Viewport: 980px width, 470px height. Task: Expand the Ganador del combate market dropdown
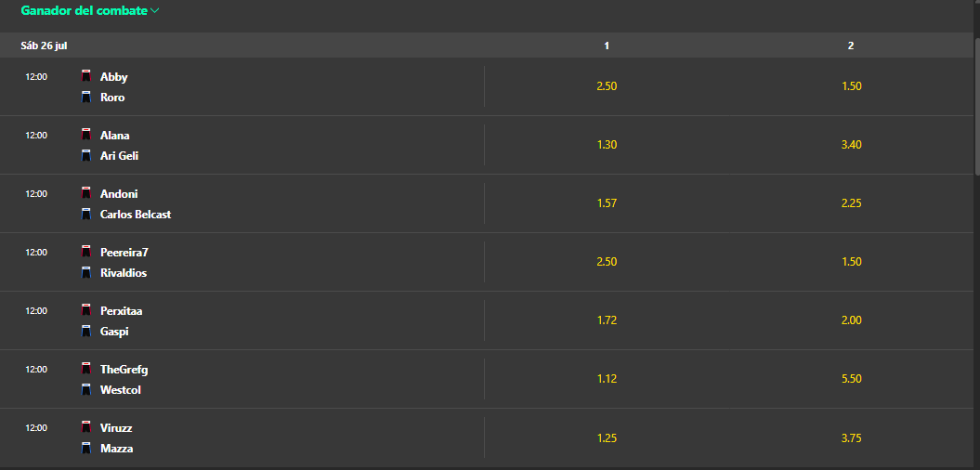[91, 10]
